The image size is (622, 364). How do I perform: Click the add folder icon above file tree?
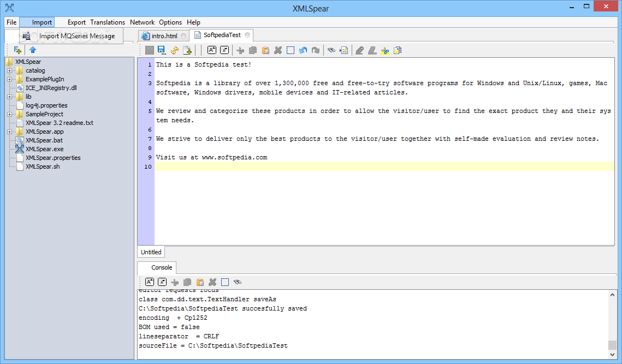(17, 50)
